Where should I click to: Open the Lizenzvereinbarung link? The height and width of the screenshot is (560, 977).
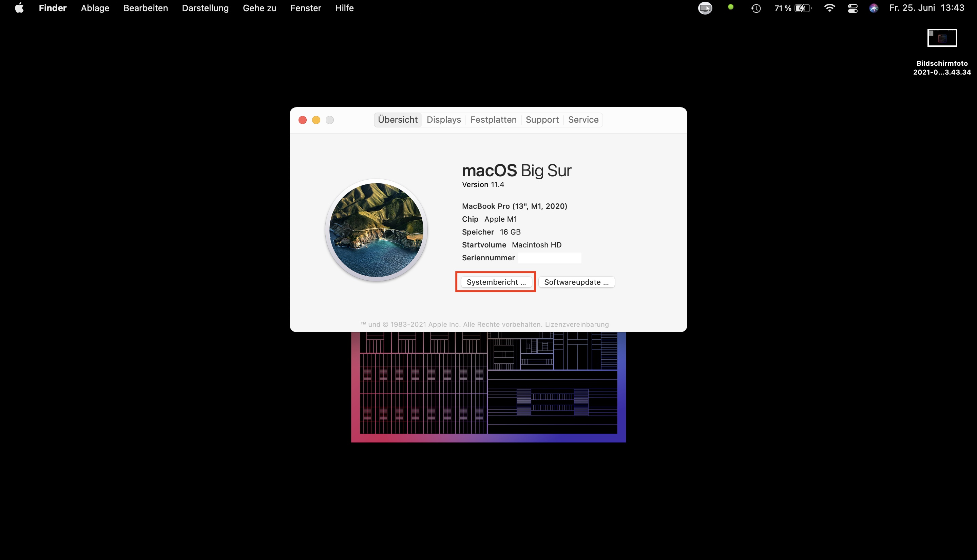[576, 324]
